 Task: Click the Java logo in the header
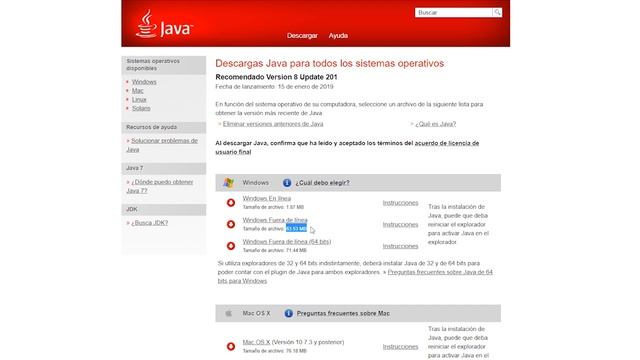(164, 24)
